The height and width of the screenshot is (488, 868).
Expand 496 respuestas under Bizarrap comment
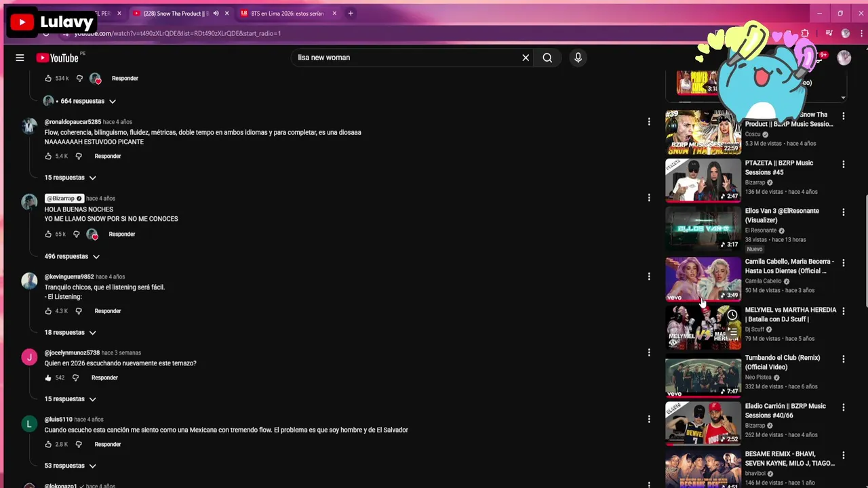(72, 256)
